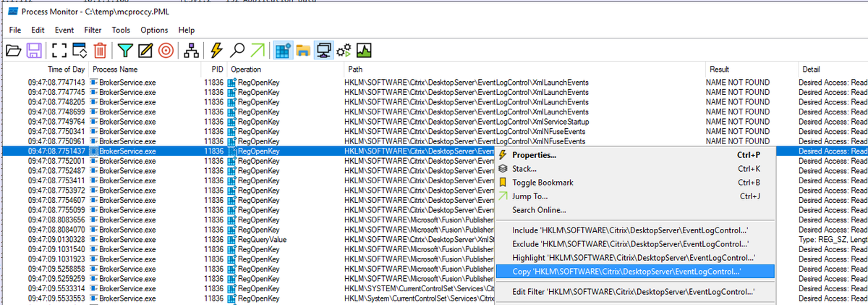This screenshot has height=305, width=868.
Task: Click the Type: REG_SZ detail cell
Action: point(833,239)
